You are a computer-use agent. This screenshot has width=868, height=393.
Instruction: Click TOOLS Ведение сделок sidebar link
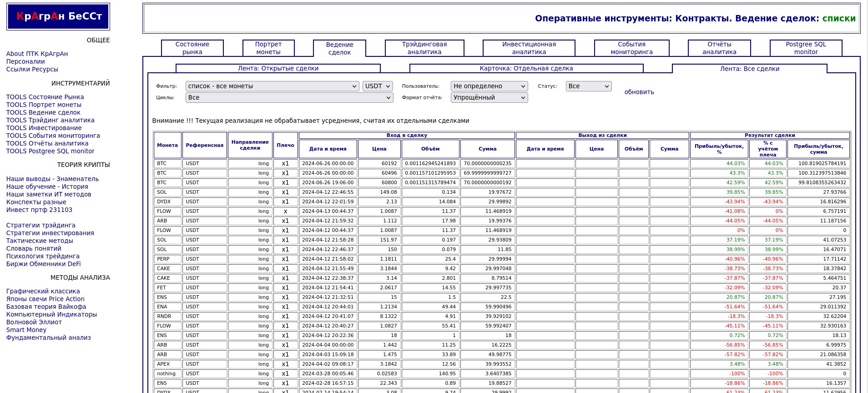(43, 112)
